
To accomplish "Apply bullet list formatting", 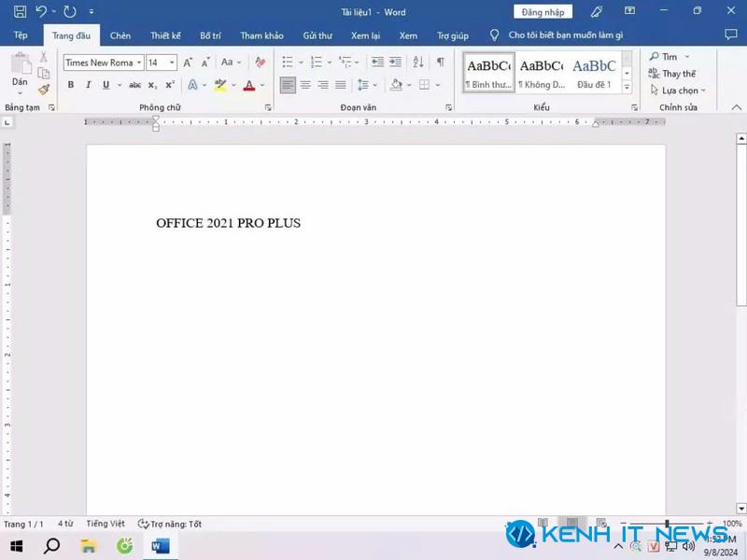I will [288, 62].
